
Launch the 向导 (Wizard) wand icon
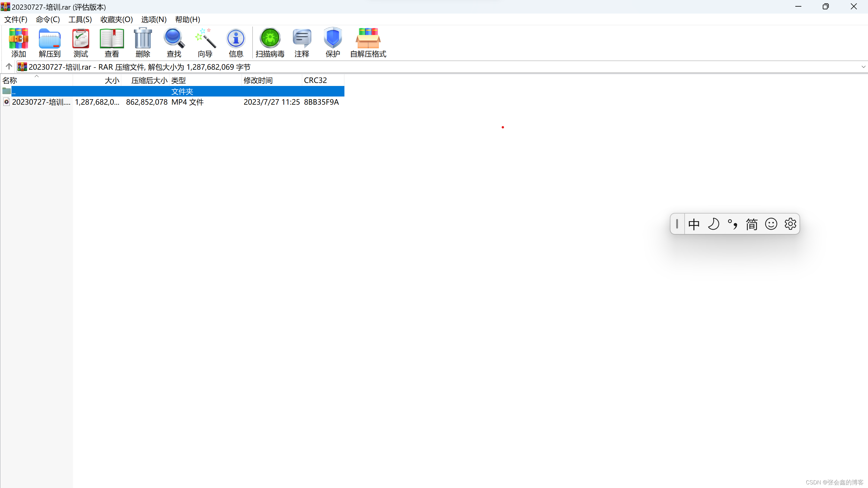[x=205, y=43]
